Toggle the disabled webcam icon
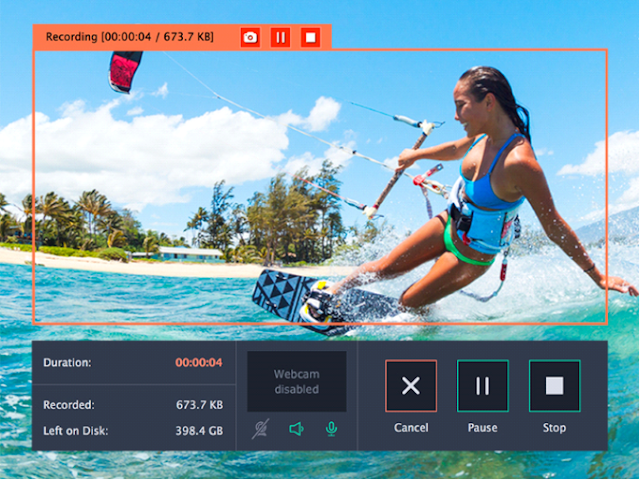Screen dimensions: 640x480 [260, 429]
